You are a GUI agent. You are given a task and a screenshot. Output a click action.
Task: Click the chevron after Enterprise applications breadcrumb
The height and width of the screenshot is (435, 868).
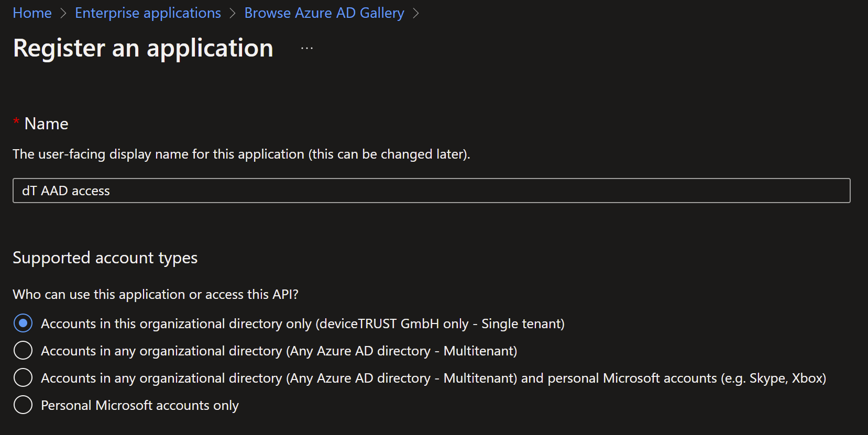pyautogui.click(x=233, y=14)
